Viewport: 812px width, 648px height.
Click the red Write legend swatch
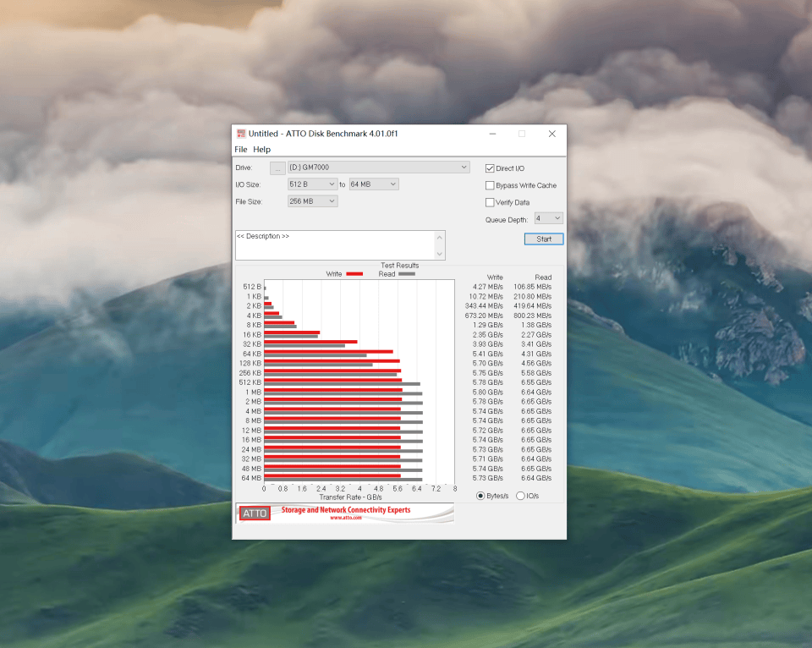click(354, 274)
